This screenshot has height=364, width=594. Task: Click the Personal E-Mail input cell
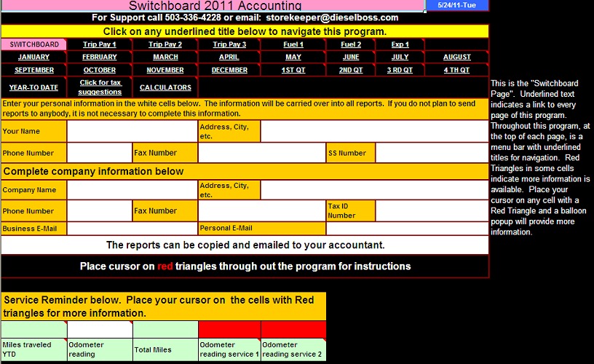407,229
